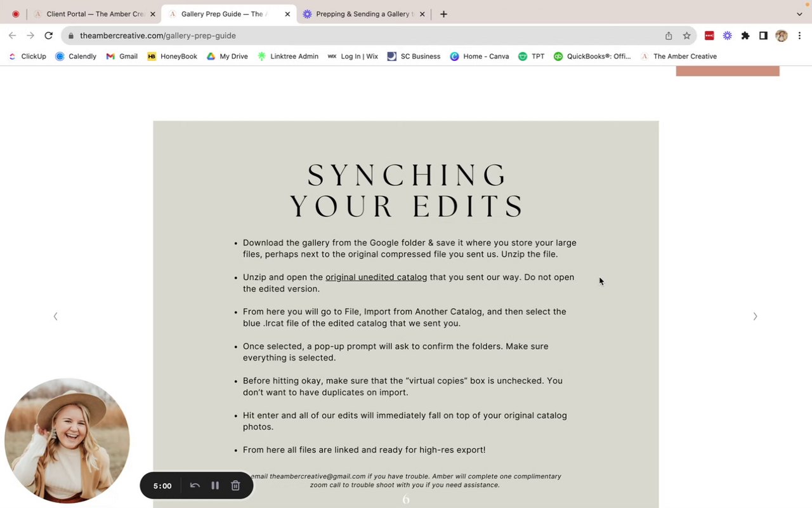
Task: Bookmark this page with the star icon
Action: click(686, 36)
